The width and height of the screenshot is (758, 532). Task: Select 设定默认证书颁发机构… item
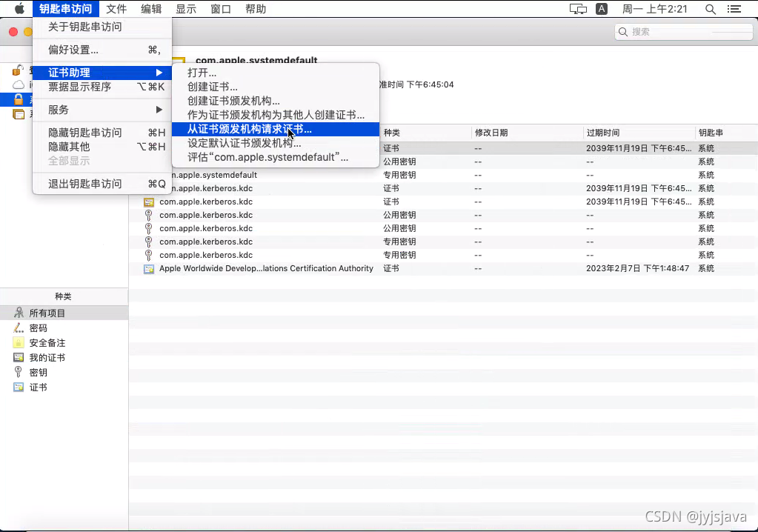[x=276, y=143]
